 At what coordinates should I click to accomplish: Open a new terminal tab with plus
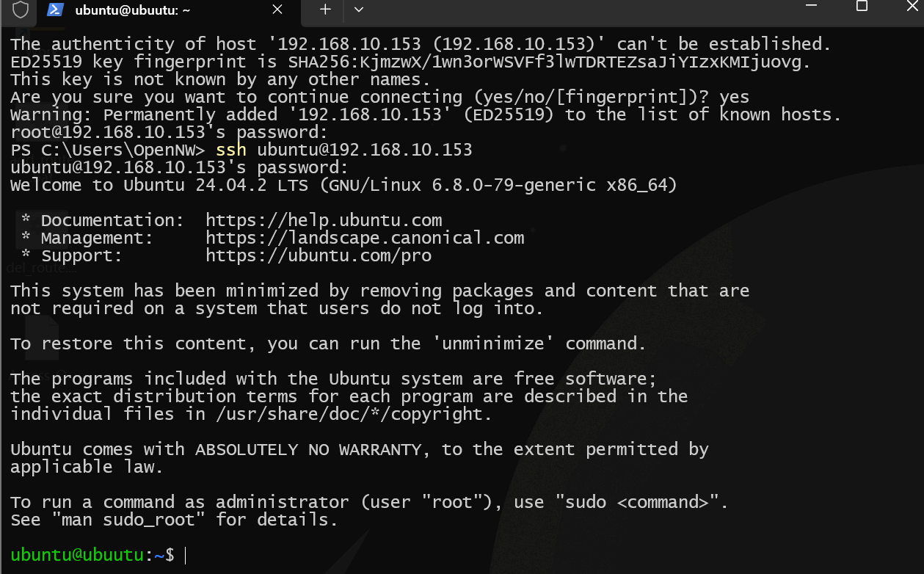[x=326, y=10]
